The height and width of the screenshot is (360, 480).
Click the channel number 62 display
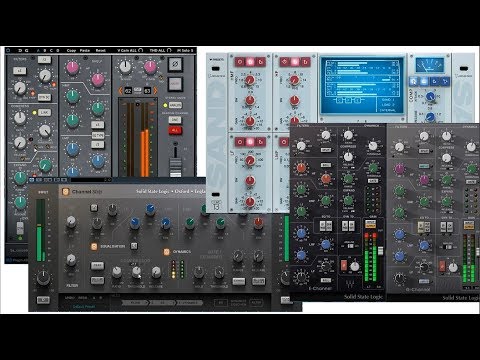pos(128,91)
